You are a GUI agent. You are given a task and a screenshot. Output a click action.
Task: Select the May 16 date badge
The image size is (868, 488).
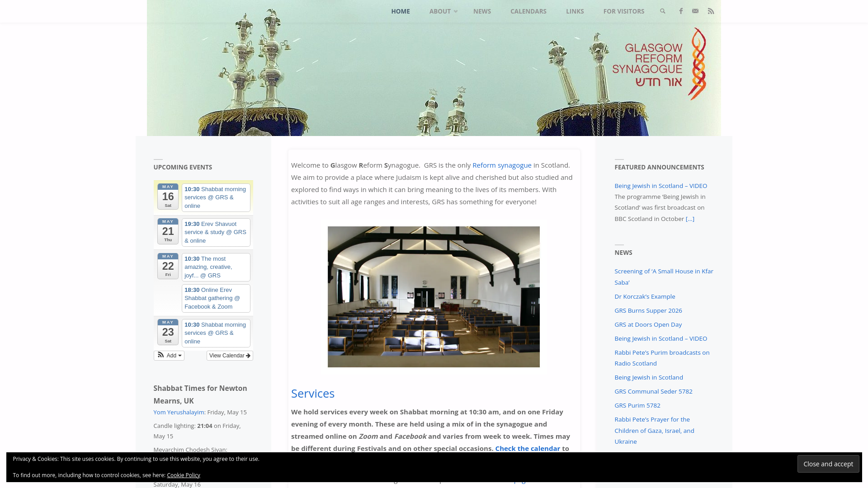[168, 197]
